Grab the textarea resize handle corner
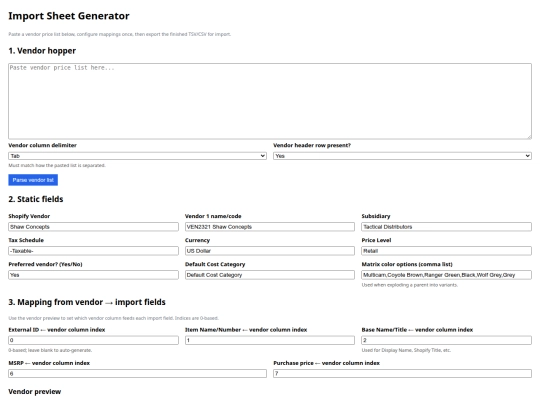Screen dimensions: 540x405 529,137
